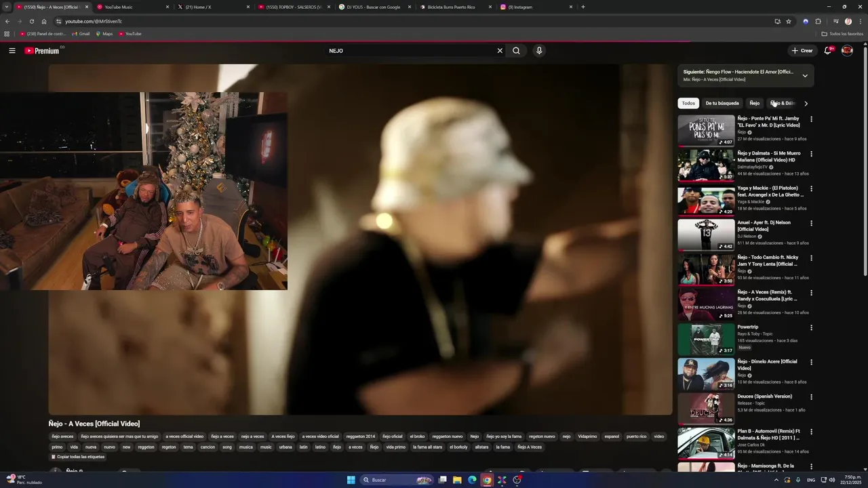Open the YouTube hamburger guide menu
Image resolution: width=868 pixels, height=488 pixels.
coord(12,51)
